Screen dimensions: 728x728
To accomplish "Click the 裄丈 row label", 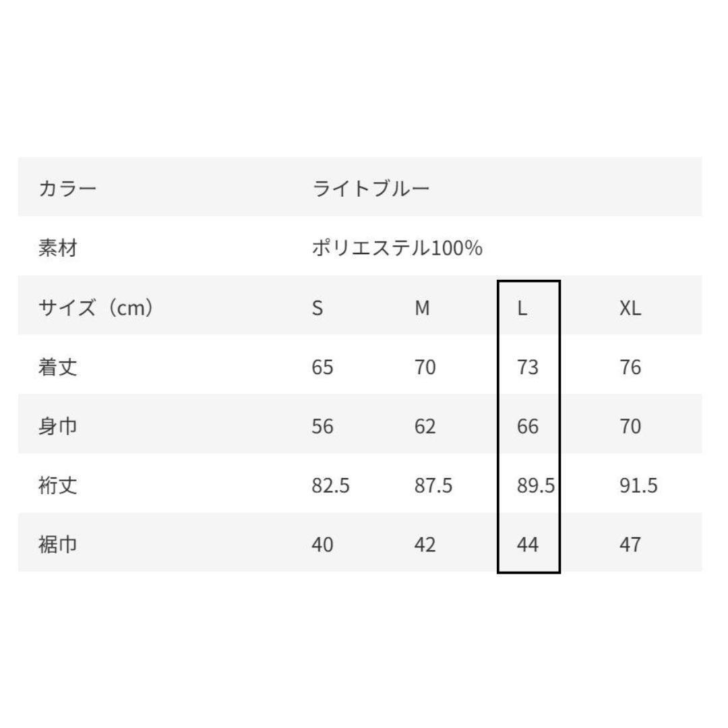I will pyautogui.click(x=57, y=485).
